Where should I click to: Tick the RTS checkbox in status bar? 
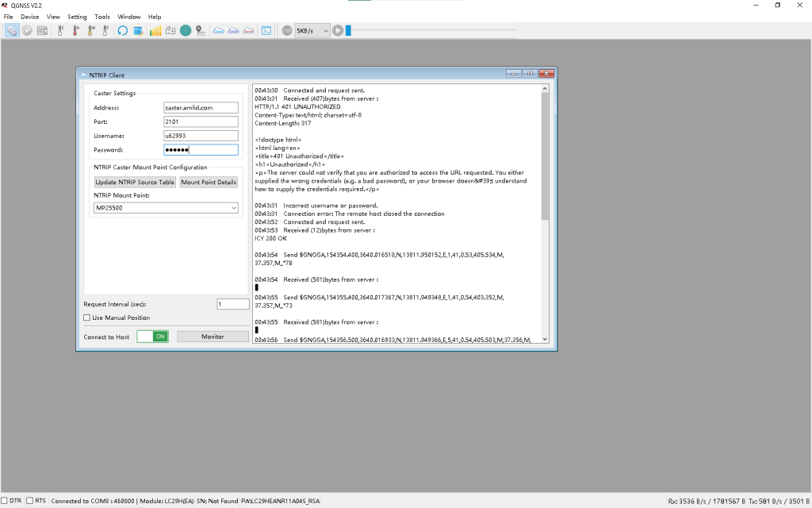(x=30, y=501)
